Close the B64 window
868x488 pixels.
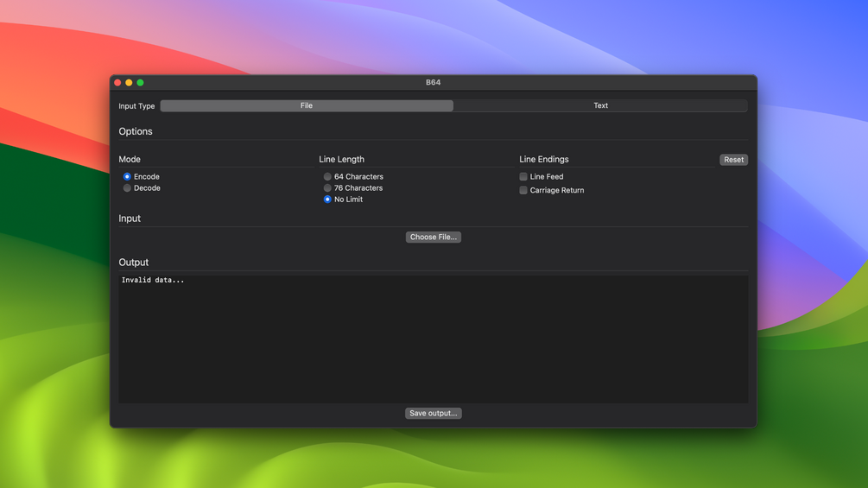click(117, 82)
